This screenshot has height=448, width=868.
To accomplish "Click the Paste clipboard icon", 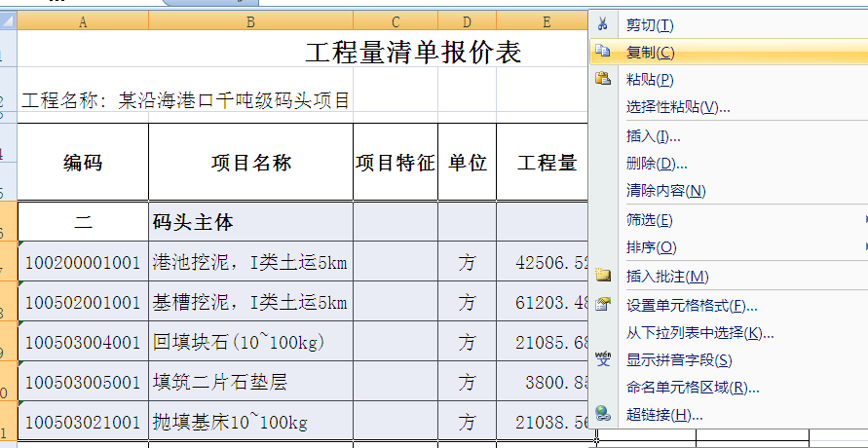I will pos(603,79).
